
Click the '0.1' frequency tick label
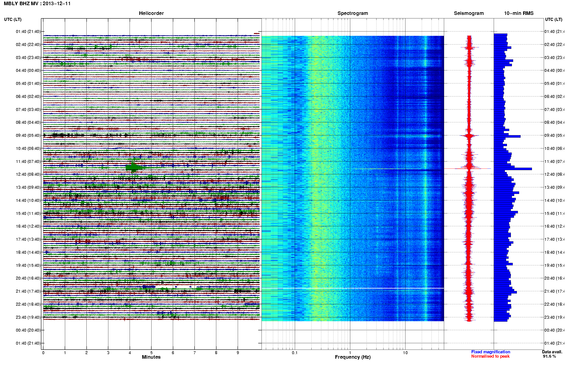click(295, 353)
